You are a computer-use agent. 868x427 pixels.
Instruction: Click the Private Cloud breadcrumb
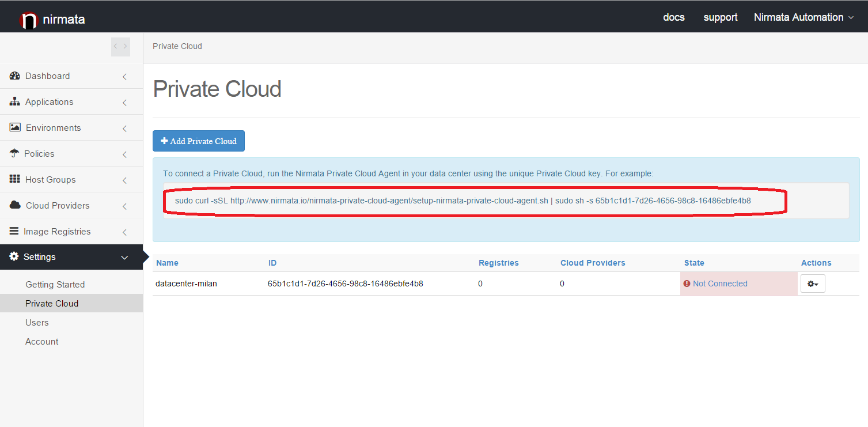[x=177, y=46]
